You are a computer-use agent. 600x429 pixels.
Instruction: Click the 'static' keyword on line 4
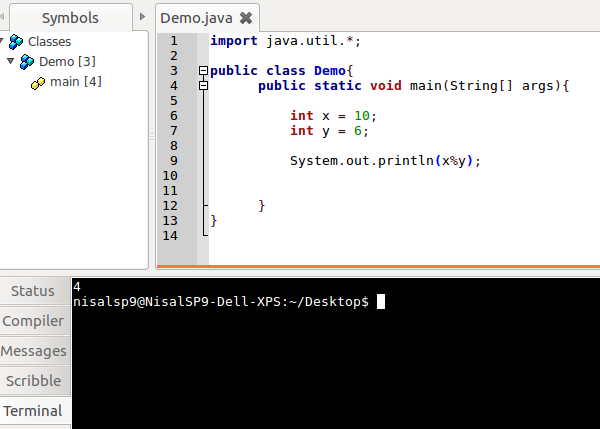338,86
